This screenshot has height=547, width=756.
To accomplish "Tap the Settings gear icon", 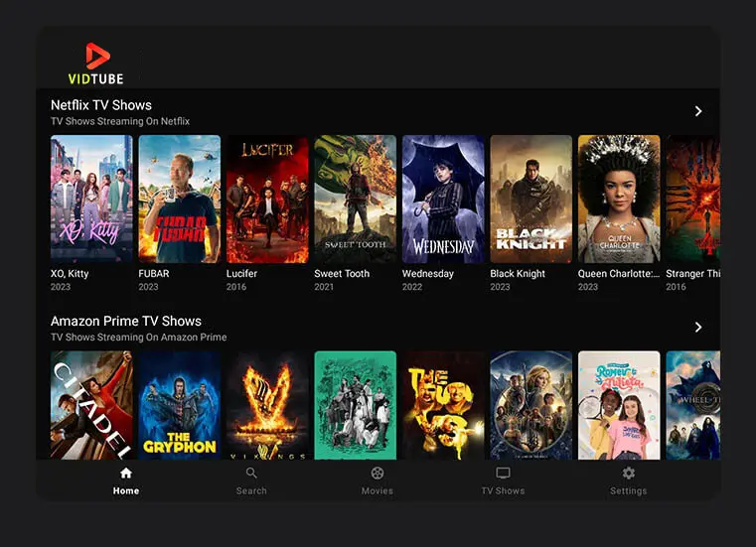I will (x=628, y=473).
